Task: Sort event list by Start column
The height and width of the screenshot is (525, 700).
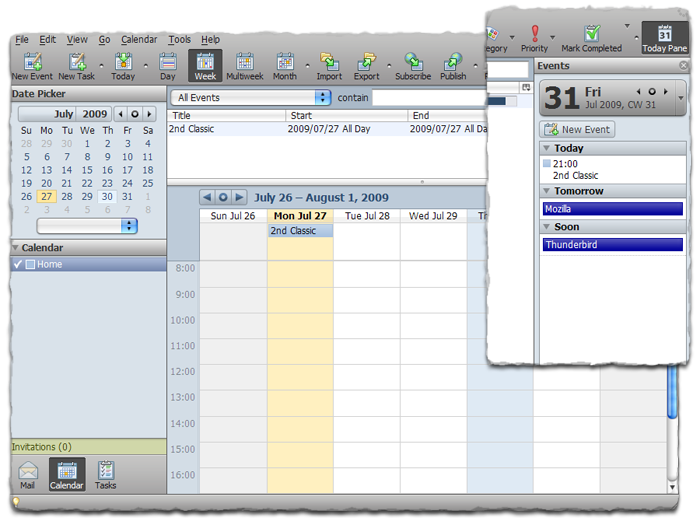Action: pyautogui.click(x=346, y=116)
